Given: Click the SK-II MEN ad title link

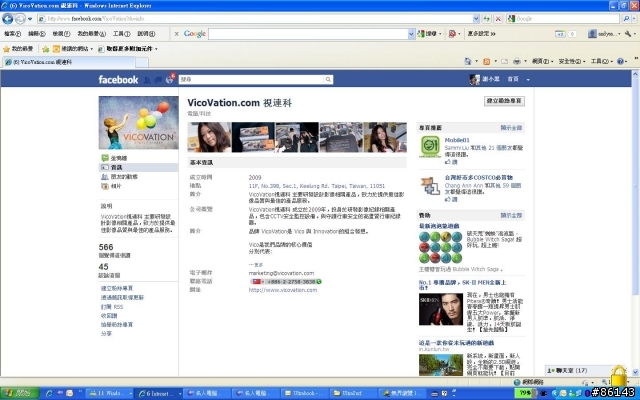Looking at the screenshot, I should coord(462,285).
